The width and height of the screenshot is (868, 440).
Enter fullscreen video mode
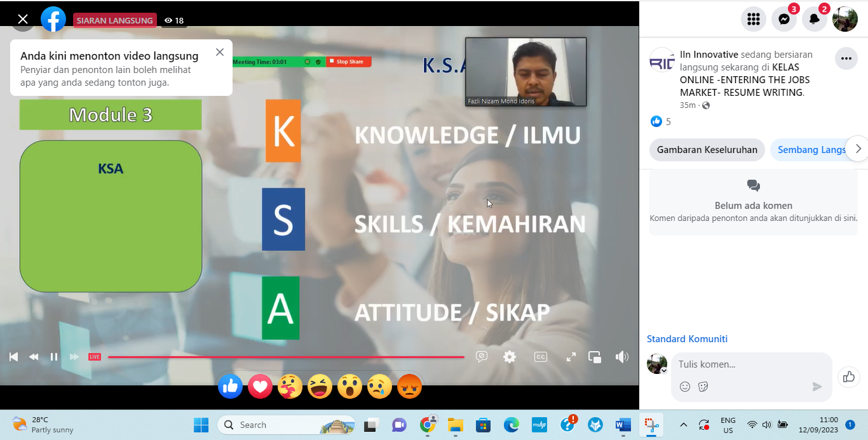click(571, 357)
